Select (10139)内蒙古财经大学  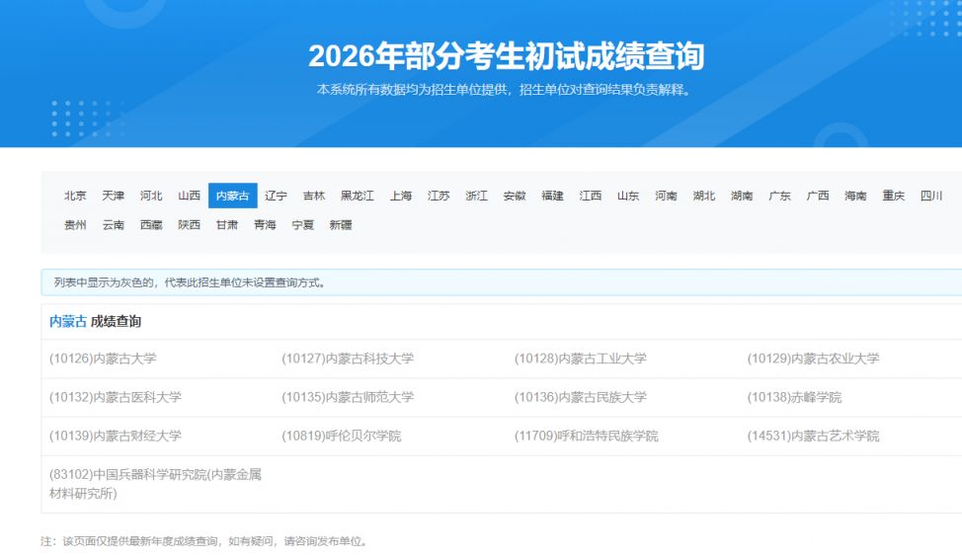tap(116, 437)
